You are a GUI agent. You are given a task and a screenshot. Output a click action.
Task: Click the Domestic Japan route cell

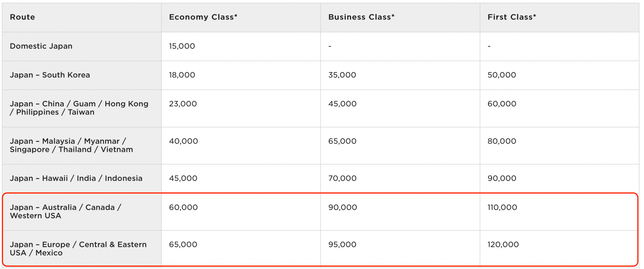click(x=41, y=46)
